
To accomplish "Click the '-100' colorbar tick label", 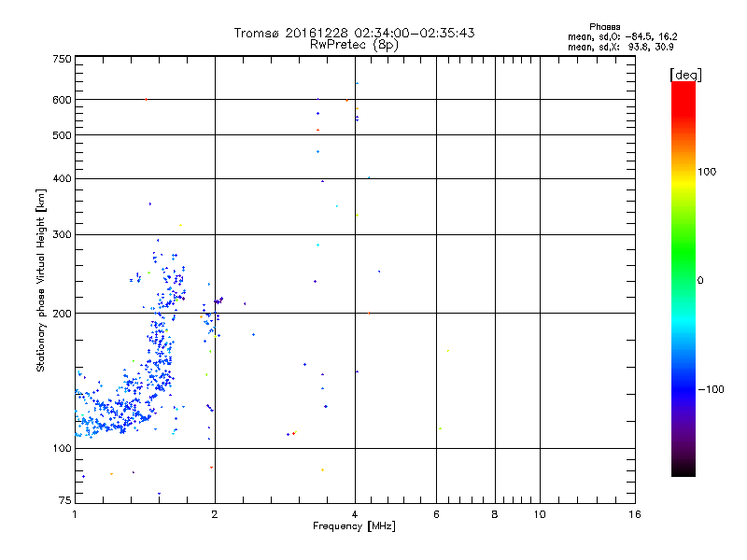I will [711, 389].
